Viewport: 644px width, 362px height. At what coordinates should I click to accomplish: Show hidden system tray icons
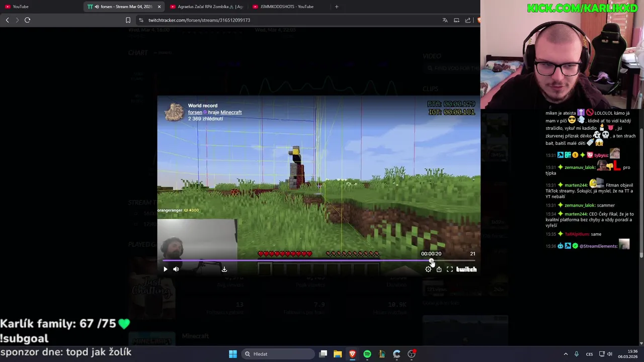click(566, 354)
